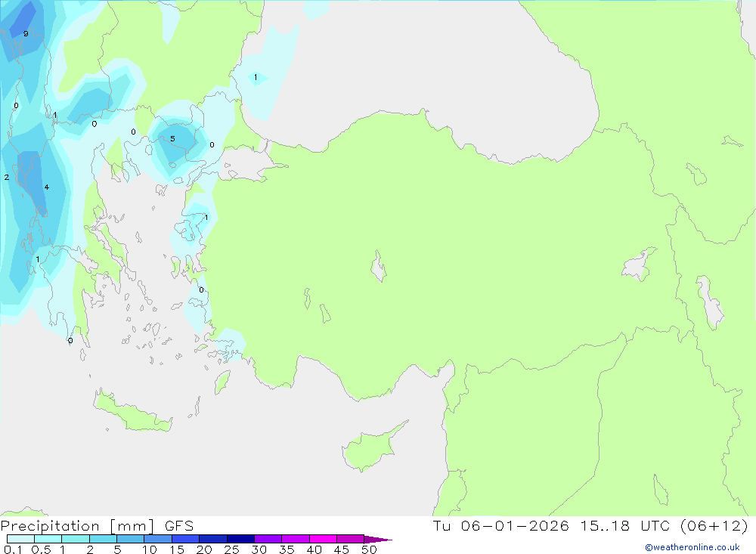Choose the 40–45 mm magenta legend swatch
The height and width of the screenshot is (554, 756).
323,539
